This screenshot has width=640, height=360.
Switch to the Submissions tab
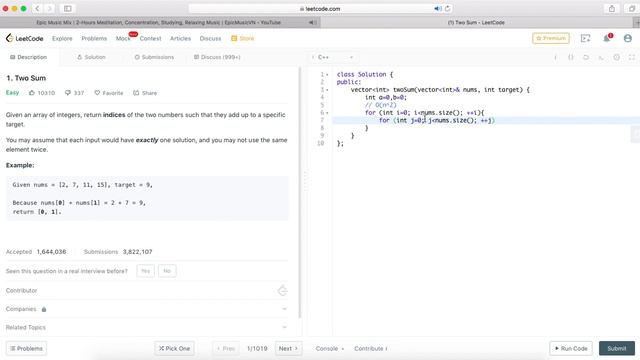click(x=154, y=57)
